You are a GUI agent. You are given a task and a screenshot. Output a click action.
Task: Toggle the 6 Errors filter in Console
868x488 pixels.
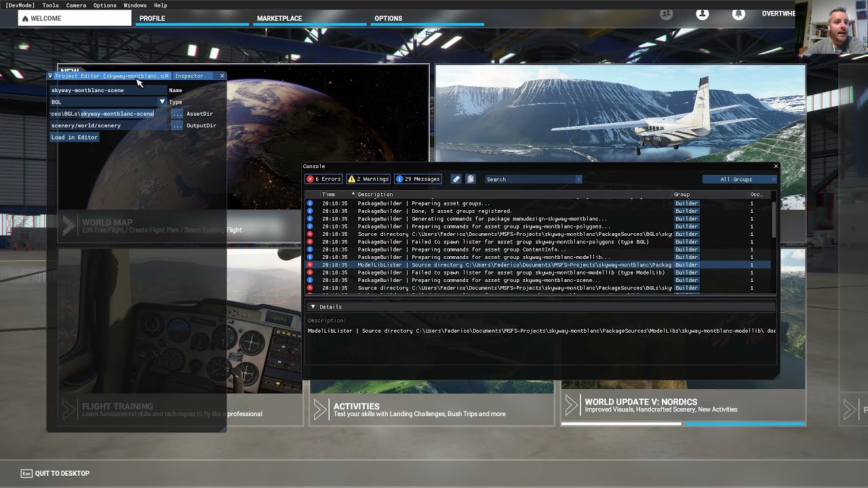pos(323,179)
